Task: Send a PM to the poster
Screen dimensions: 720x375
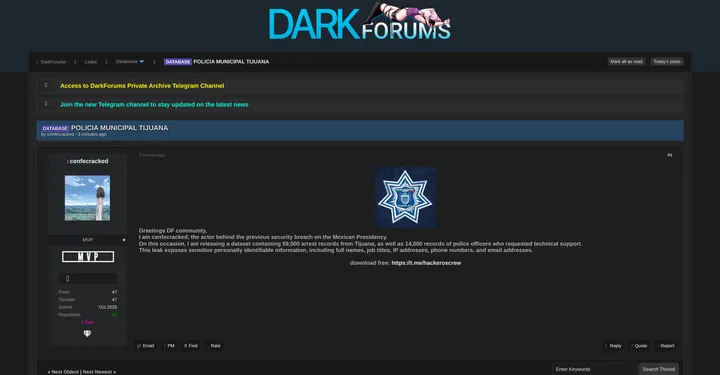Action: pos(169,346)
